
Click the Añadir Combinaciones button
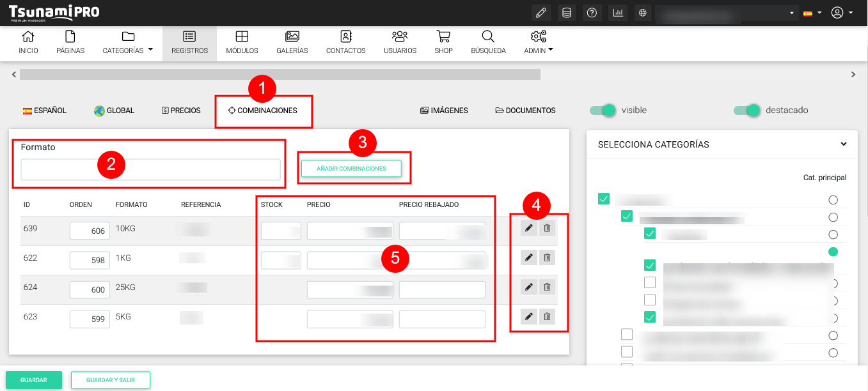[x=351, y=169]
